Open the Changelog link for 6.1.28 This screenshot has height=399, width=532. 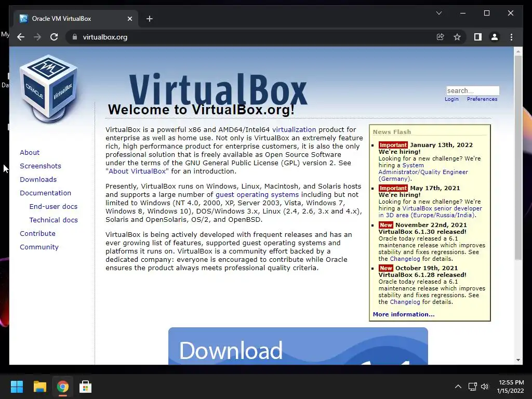point(405,302)
